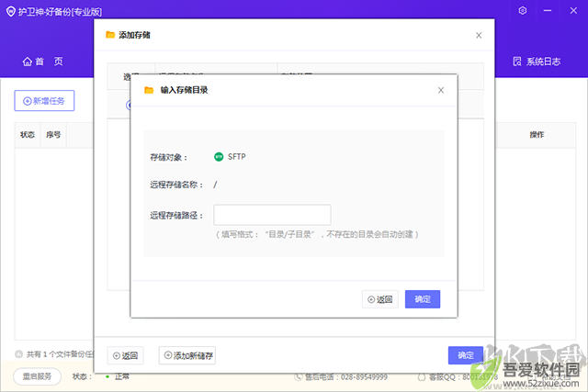Viewport: 588px width, 392px height.
Task: Open the 首页 home tab
Action: (x=43, y=62)
